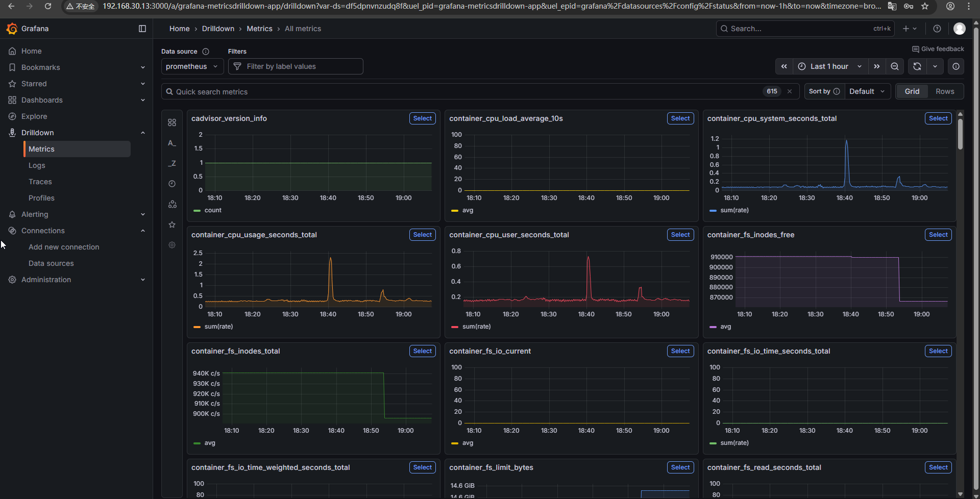Shift time range forward
The height and width of the screenshot is (499, 980).
[876, 66]
